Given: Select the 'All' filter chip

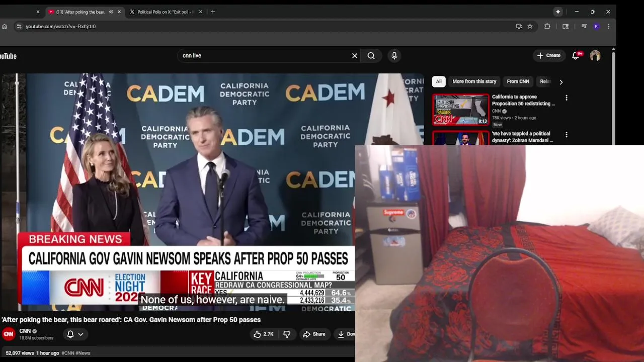Looking at the screenshot, I should click(x=439, y=81).
